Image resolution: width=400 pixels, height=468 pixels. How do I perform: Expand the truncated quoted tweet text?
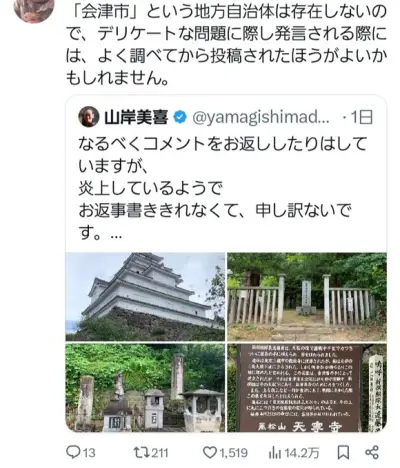pyautogui.click(x=116, y=235)
